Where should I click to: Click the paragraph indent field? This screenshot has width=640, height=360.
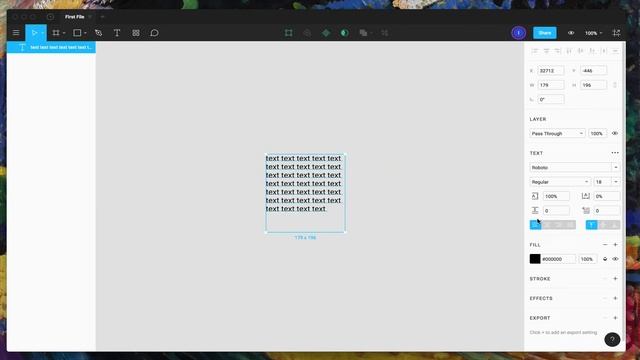click(x=607, y=211)
